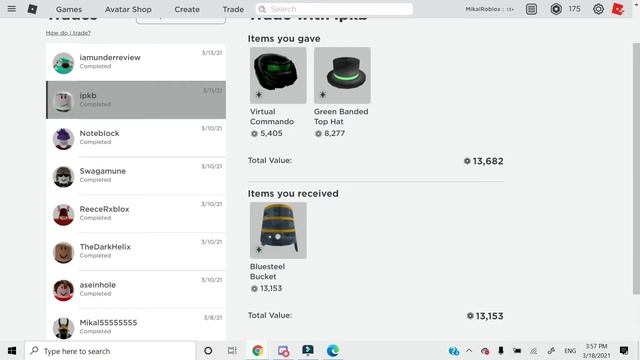Open Google Chrome from taskbar
The image size is (640, 360).
tap(258, 351)
